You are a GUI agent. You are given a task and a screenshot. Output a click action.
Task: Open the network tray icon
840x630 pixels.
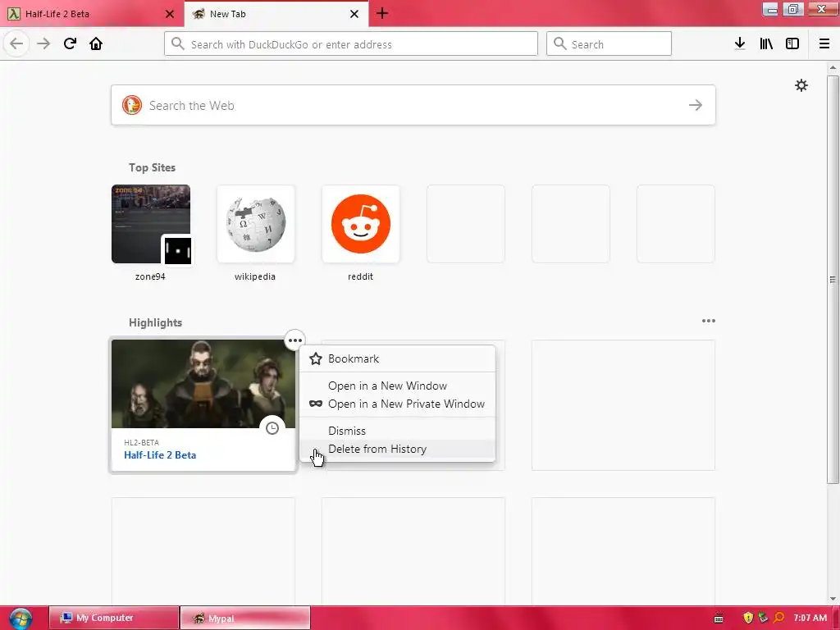(764, 618)
